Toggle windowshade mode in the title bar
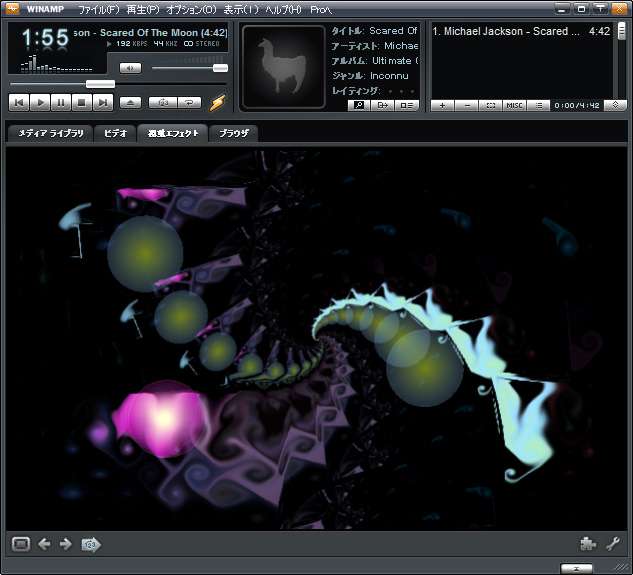 [601, 8]
